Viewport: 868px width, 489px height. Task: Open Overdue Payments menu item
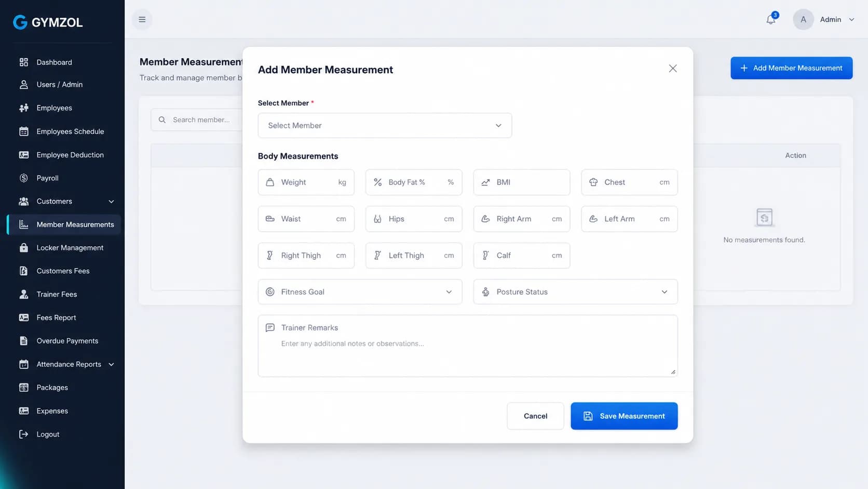tap(64, 341)
